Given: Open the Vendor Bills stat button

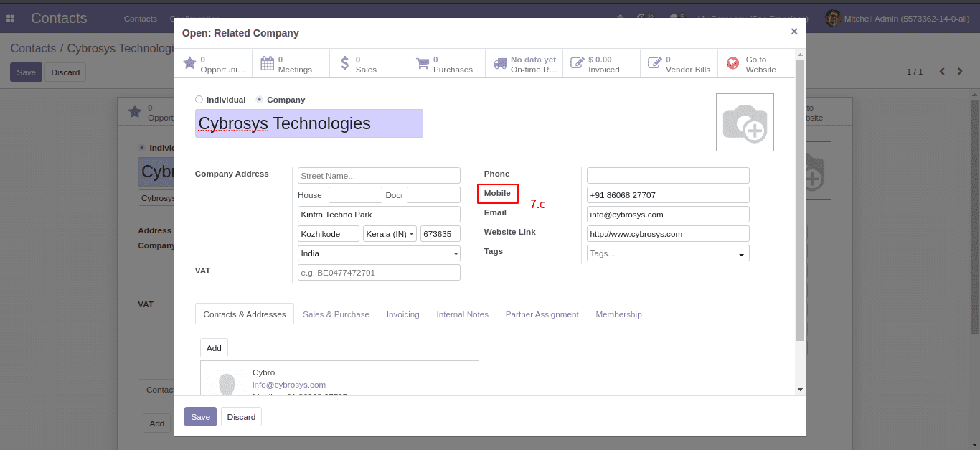Looking at the screenshot, I should pyautogui.click(x=679, y=63).
